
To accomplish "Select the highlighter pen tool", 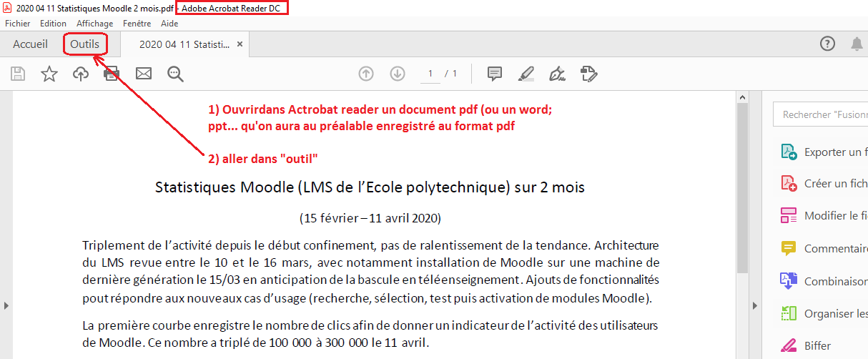I will pos(526,74).
